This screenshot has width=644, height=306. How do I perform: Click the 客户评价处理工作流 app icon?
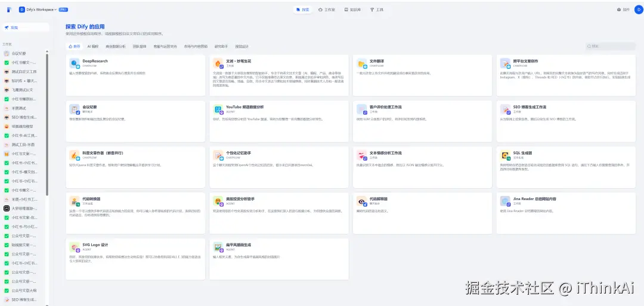(x=362, y=109)
